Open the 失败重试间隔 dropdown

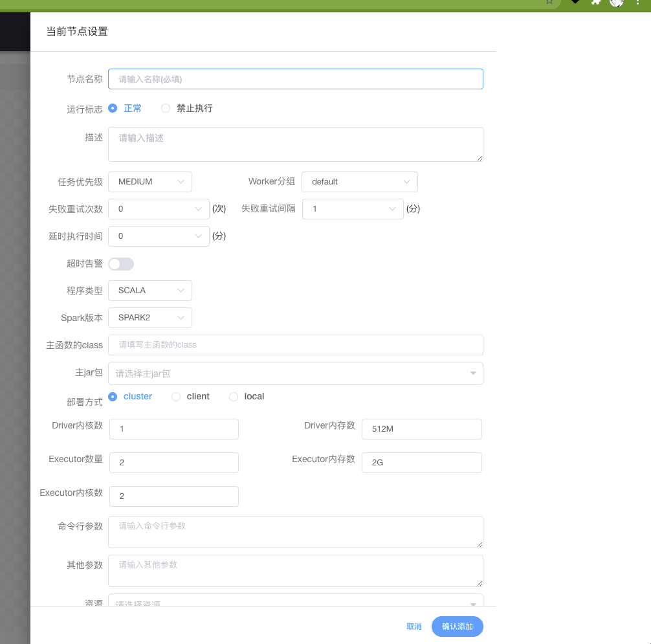click(353, 209)
